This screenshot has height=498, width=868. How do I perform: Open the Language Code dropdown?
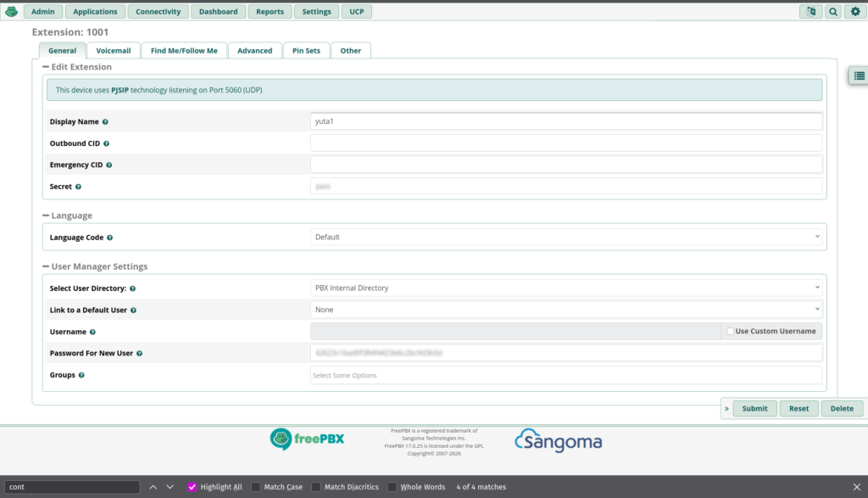[x=565, y=237]
